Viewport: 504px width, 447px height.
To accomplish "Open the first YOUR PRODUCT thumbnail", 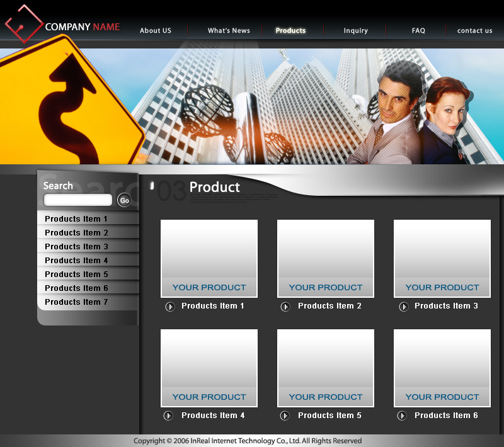I will [x=209, y=258].
